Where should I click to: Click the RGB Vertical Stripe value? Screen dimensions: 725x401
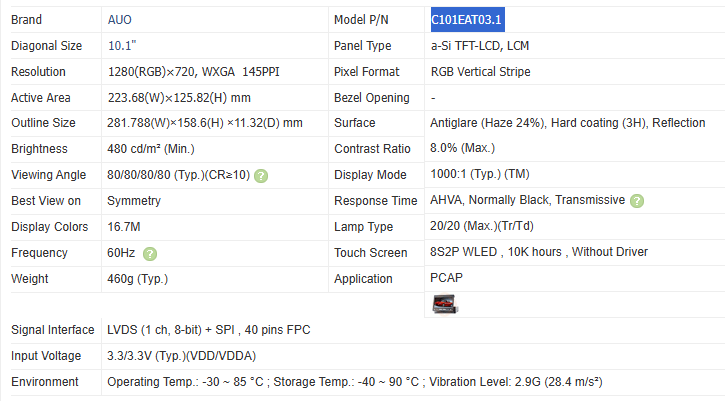[481, 72]
